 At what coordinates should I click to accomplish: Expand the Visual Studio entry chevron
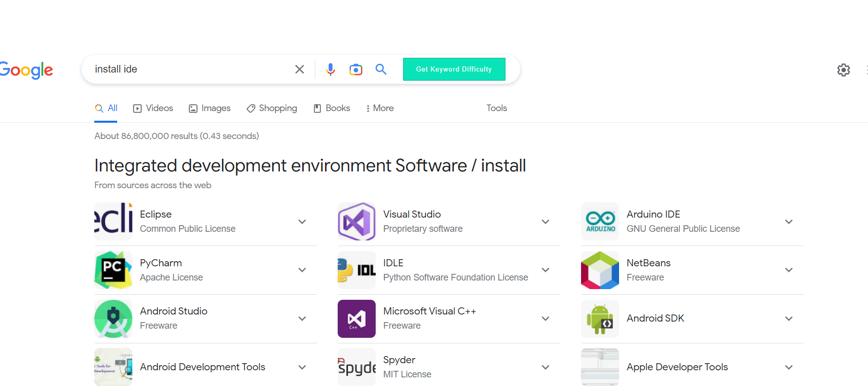(546, 222)
